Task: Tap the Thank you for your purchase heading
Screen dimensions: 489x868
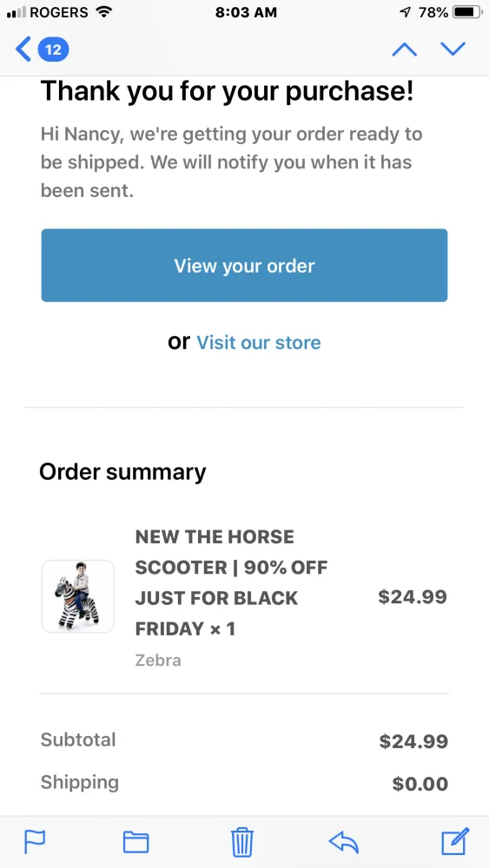Action: coord(227,91)
